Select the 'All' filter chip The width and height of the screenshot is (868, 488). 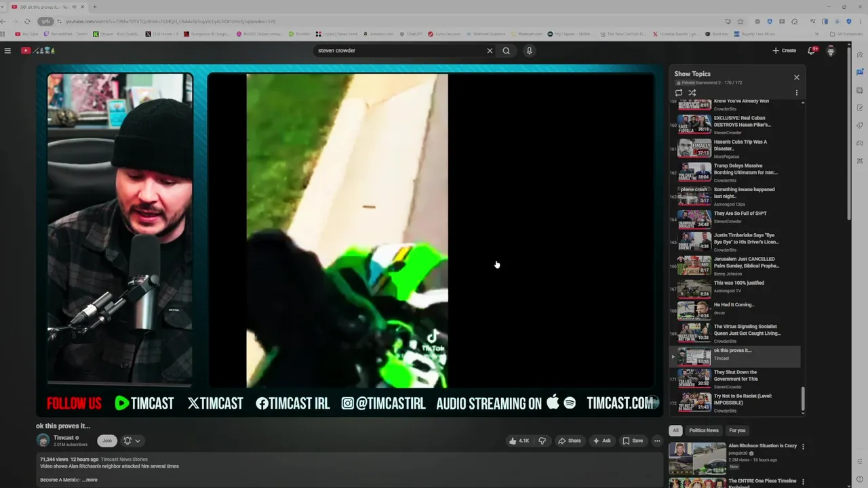point(675,430)
